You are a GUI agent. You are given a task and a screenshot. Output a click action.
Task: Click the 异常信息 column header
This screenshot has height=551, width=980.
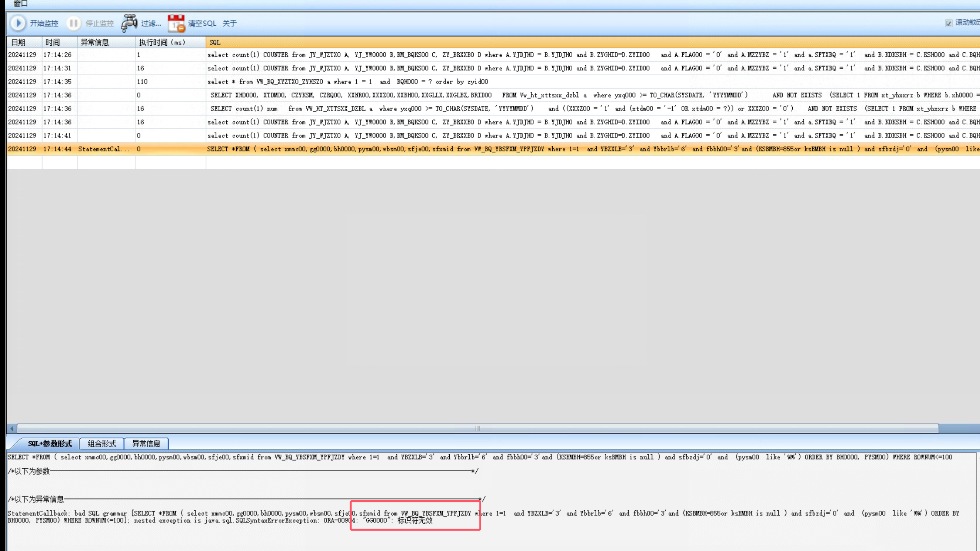[x=95, y=42]
